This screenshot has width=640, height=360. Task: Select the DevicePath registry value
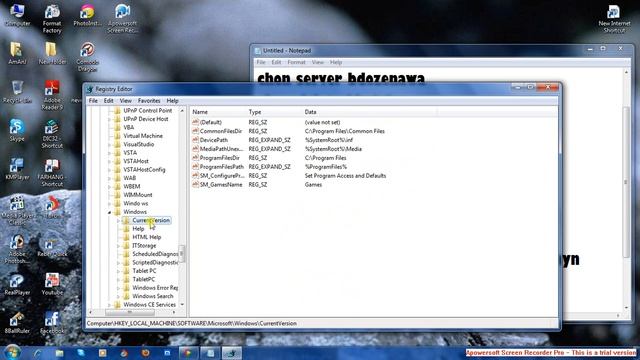213,140
